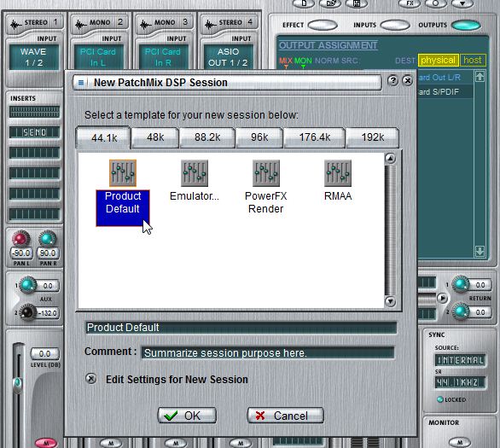Click the AUX 2 send knob
500x448 pixels.
tap(27, 312)
